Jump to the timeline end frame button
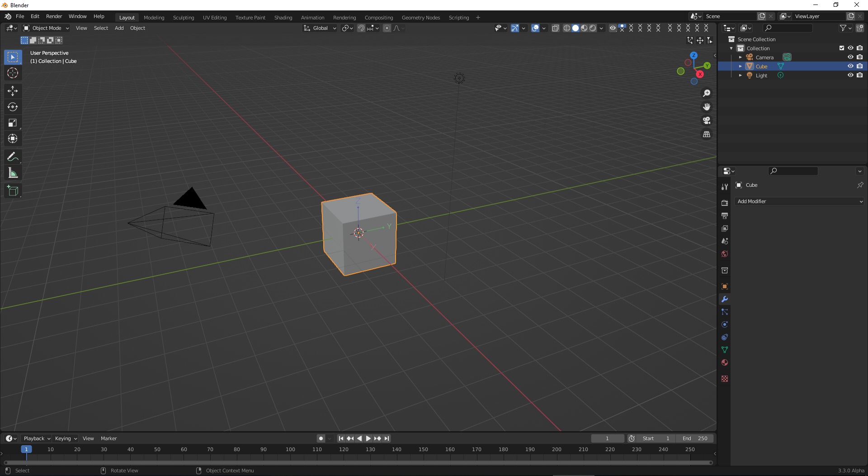868x476 pixels. coord(387,438)
